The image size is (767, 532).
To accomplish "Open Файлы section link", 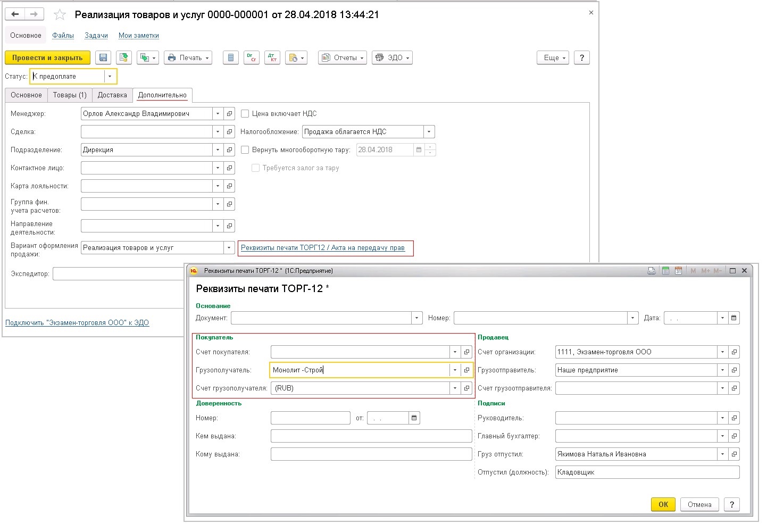I will click(x=63, y=35).
